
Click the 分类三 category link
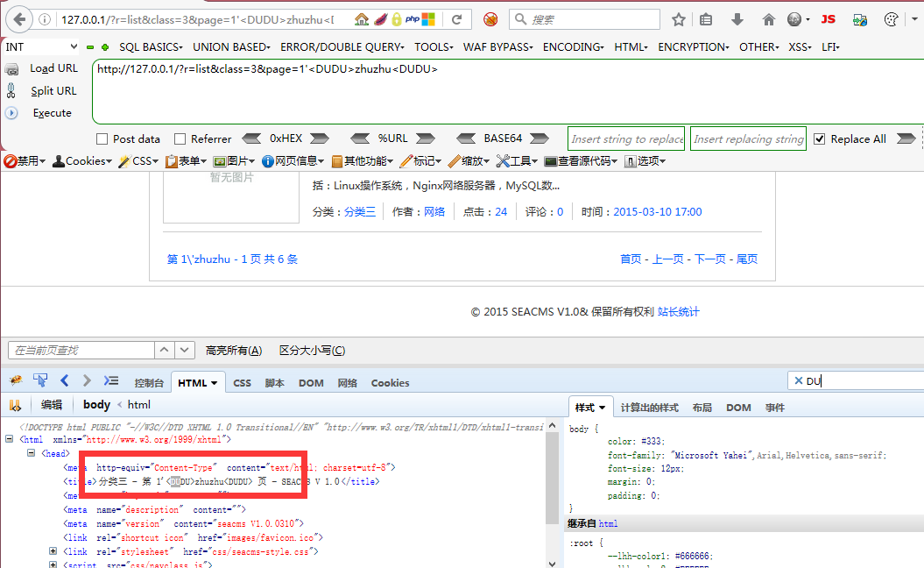(x=360, y=212)
